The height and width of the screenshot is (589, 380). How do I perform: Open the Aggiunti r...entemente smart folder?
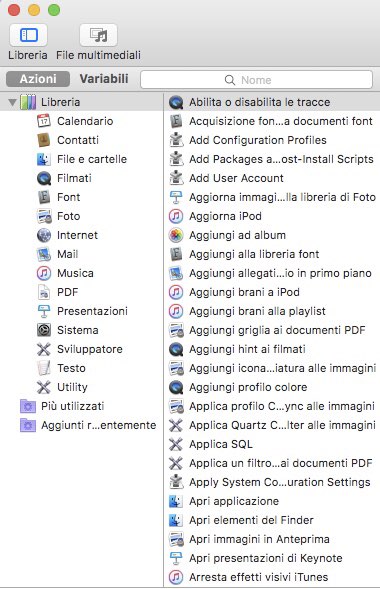88,425
